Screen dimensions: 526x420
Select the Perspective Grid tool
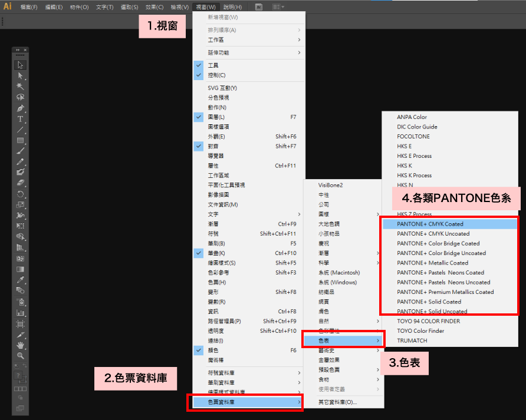click(x=20, y=248)
